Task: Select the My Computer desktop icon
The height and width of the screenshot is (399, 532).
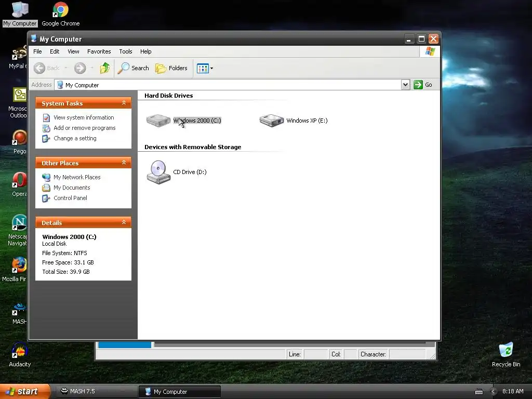Action: coord(20,14)
